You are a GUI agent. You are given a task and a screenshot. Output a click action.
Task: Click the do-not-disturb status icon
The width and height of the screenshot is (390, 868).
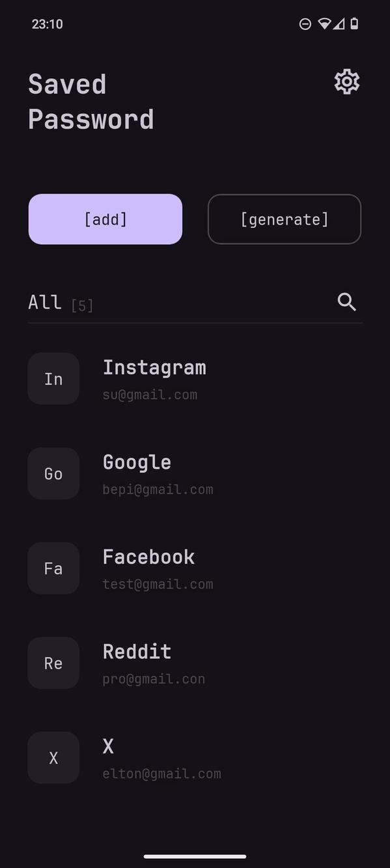click(305, 23)
